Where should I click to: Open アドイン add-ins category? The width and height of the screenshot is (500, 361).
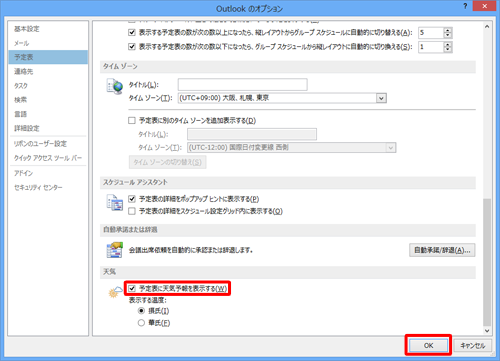[x=48, y=173]
